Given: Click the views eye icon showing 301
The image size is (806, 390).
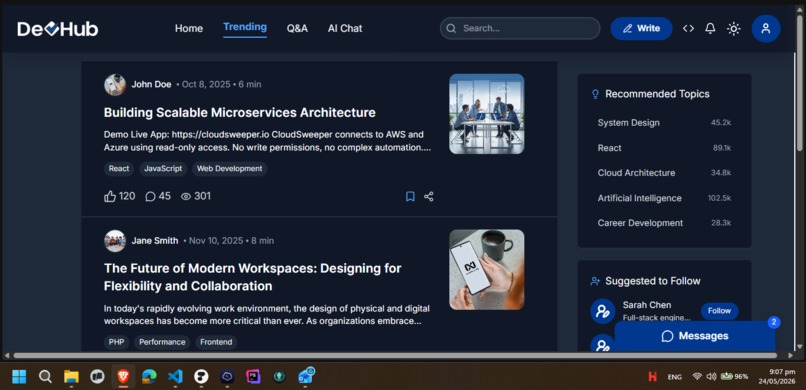Looking at the screenshot, I should [186, 196].
